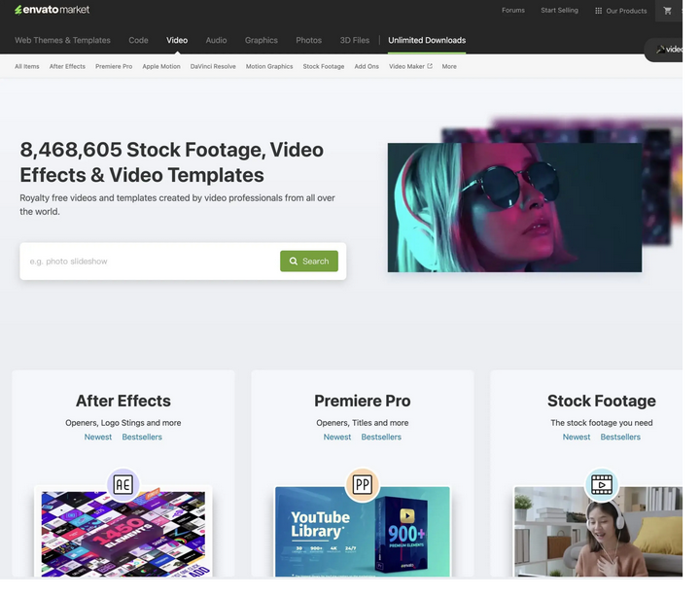This screenshot has width=700, height=595.
Task: Select the Video category tab
Action: (177, 40)
